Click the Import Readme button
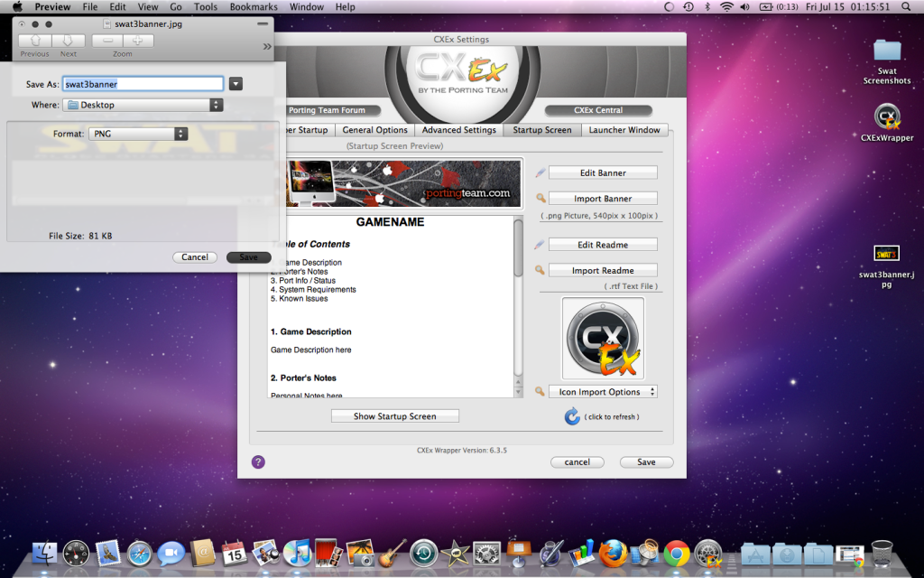Screen dimensions: 924x578 [x=603, y=271]
